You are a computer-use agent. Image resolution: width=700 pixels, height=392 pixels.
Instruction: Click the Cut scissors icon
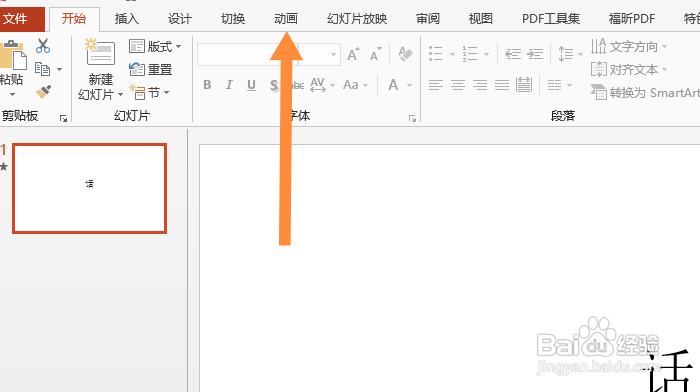[43, 46]
